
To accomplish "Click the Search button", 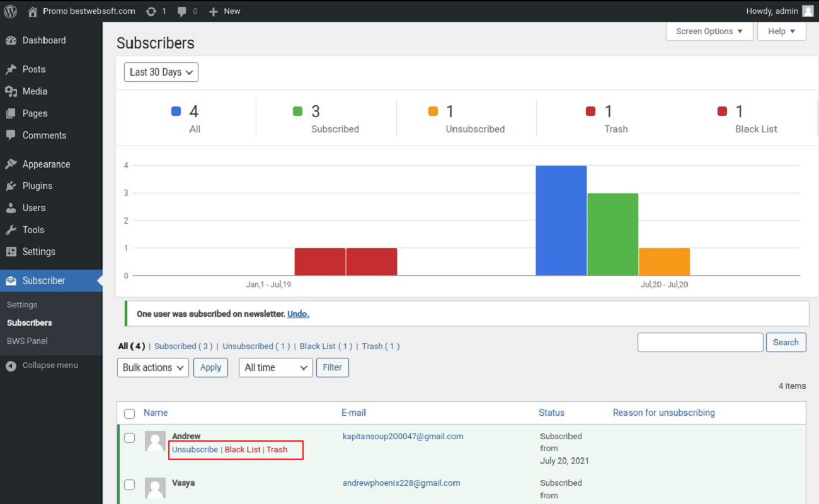I will [x=786, y=342].
